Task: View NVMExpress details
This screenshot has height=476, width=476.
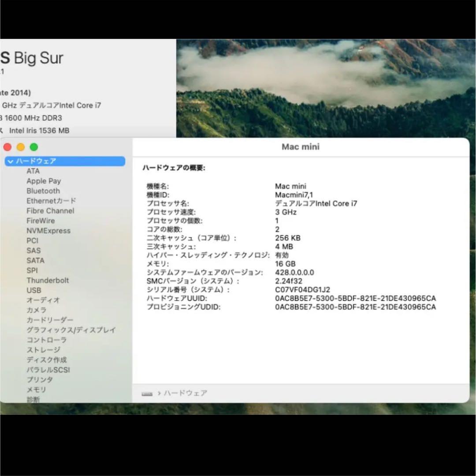Action: [48, 231]
